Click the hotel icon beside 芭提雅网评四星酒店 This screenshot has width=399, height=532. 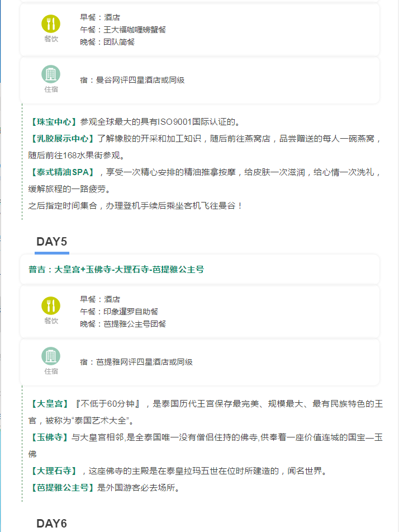[x=51, y=356]
